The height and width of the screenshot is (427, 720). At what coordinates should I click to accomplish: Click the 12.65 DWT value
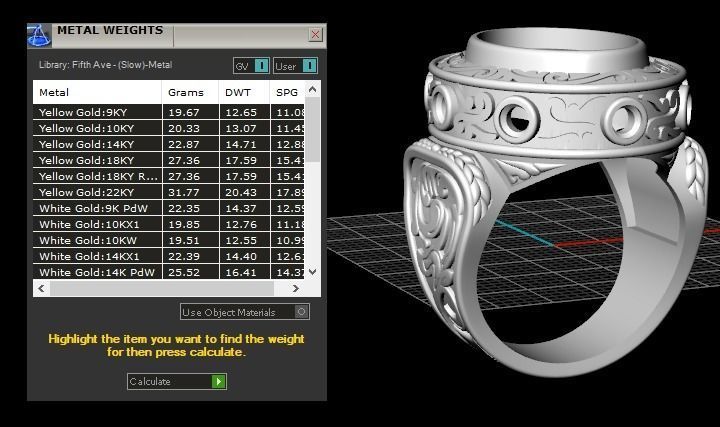241,112
